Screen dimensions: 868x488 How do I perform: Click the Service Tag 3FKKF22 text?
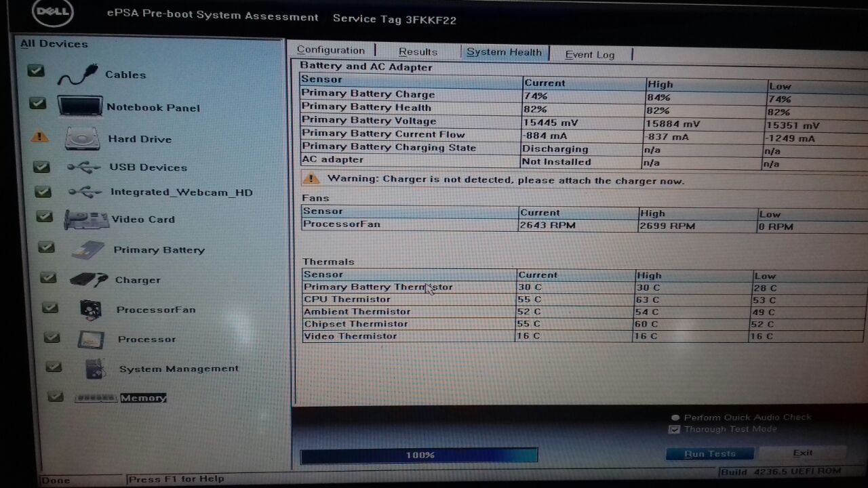click(x=395, y=19)
